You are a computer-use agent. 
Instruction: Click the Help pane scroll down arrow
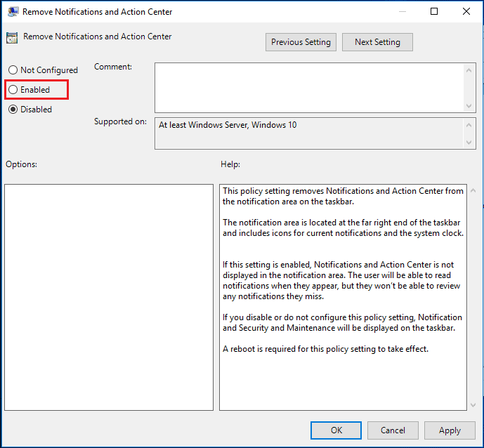pos(473,404)
